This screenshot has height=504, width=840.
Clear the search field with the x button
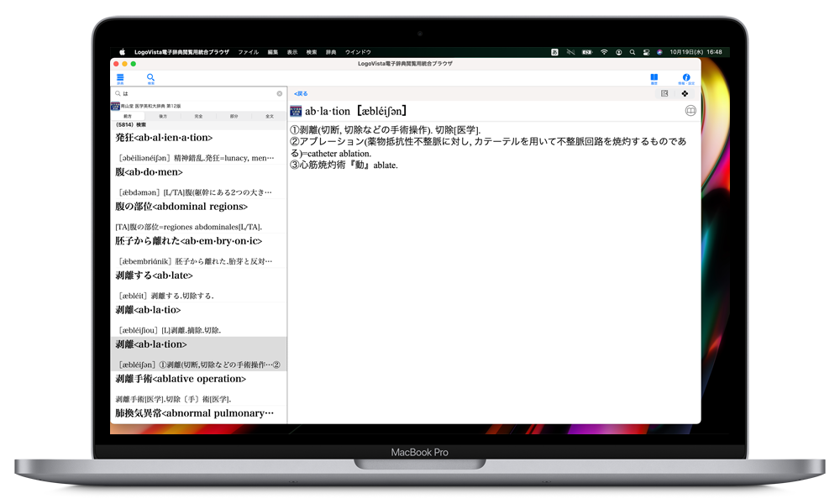pyautogui.click(x=280, y=93)
